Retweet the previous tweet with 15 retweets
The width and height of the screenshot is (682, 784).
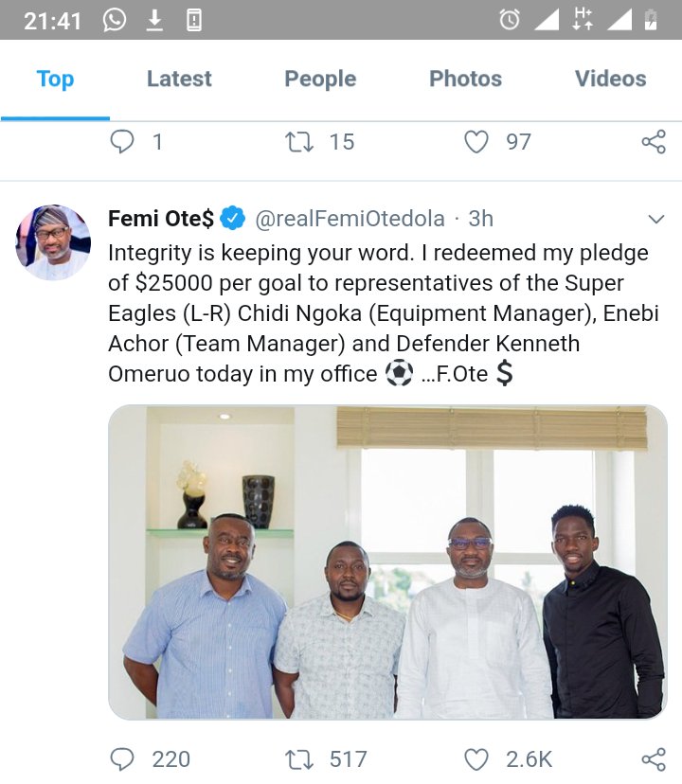300,142
